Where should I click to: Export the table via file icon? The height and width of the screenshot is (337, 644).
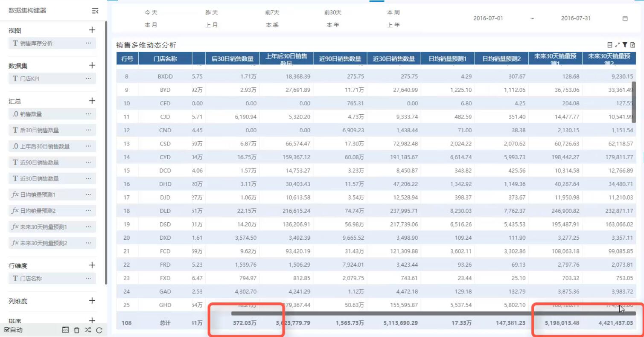(x=633, y=45)
